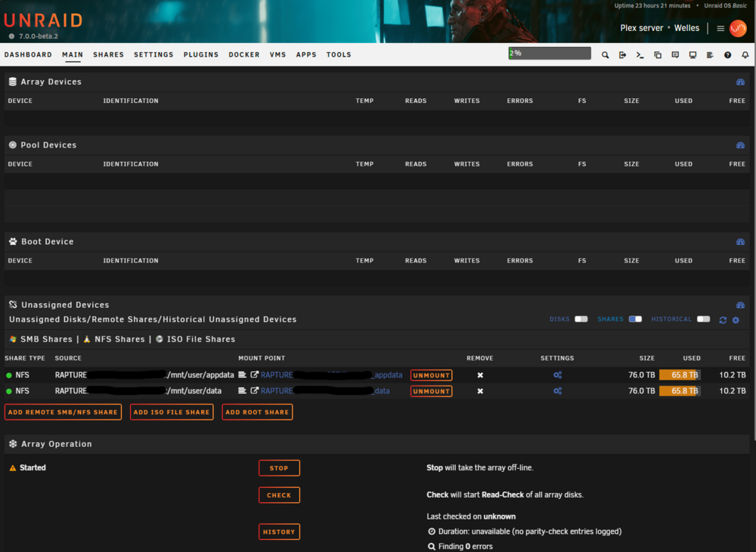Image resolution: width=756 pixels, height=552 pixels.
Task: Open parity HISTORY button
Action: click(x=279, y=532)
